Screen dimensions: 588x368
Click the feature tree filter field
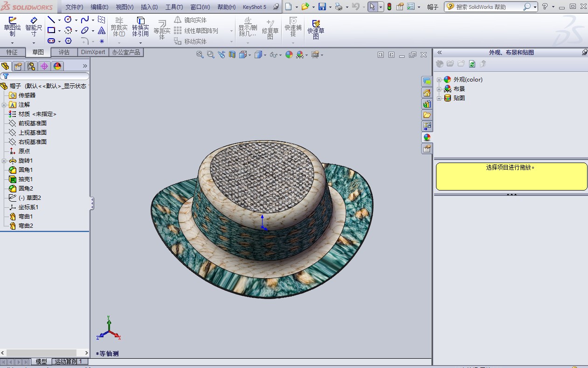click(x=45, y=76)
